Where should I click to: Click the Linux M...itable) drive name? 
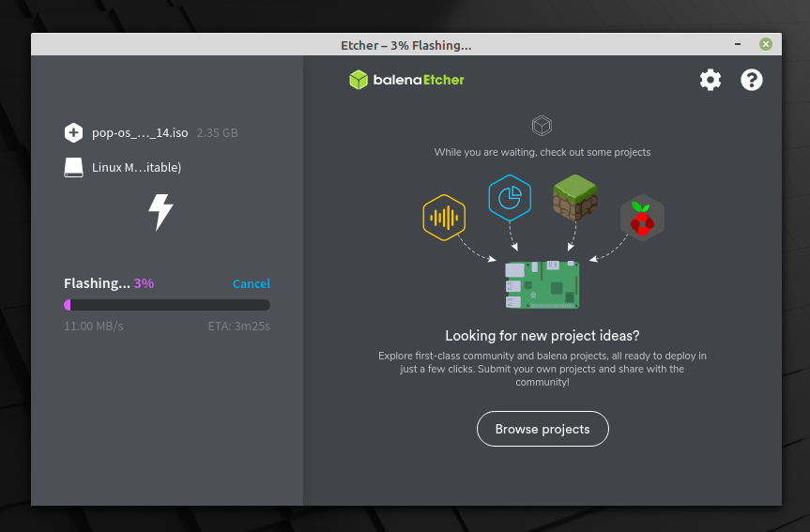(x=136, y=167)
